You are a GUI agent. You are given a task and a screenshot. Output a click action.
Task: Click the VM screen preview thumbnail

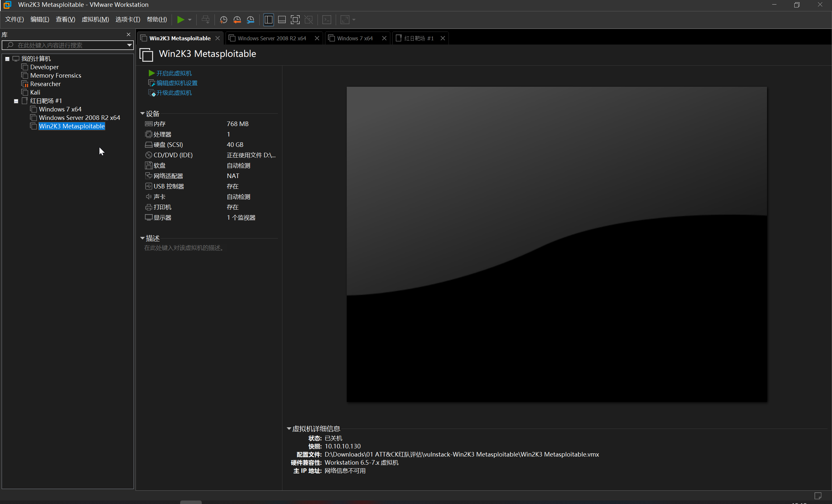click(x=557, y=244)
